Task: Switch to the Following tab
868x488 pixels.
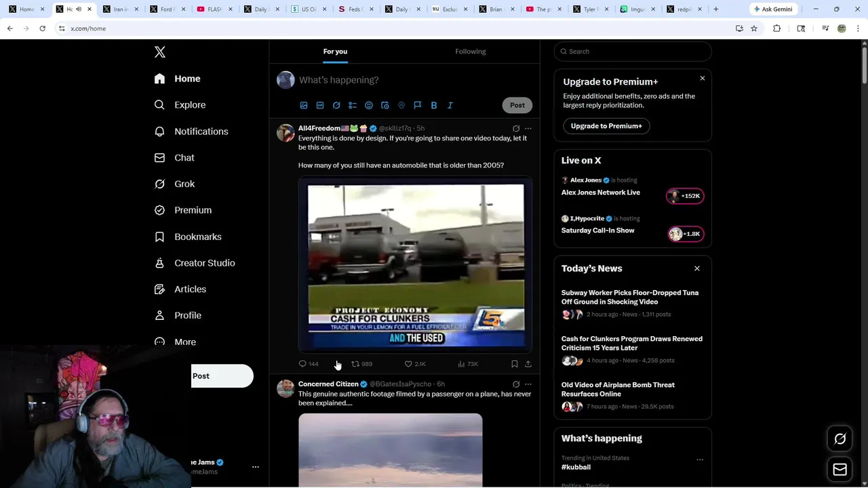Action: [x=471, y=52]
